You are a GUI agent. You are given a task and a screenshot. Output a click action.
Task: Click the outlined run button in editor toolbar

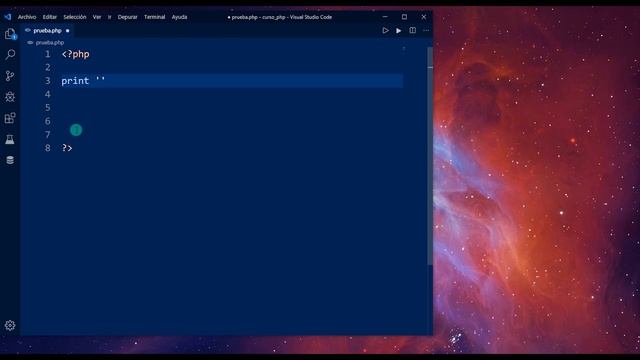pos(385,31)
